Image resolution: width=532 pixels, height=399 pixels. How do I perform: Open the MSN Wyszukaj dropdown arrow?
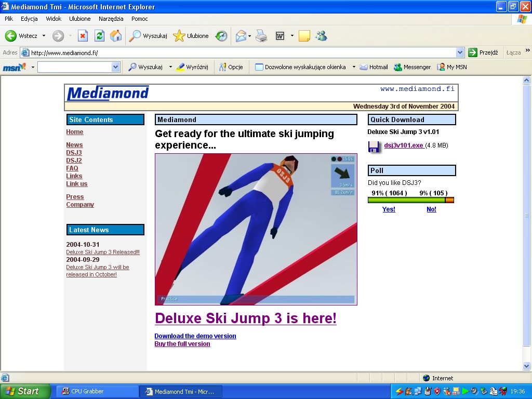click(170, 67)
